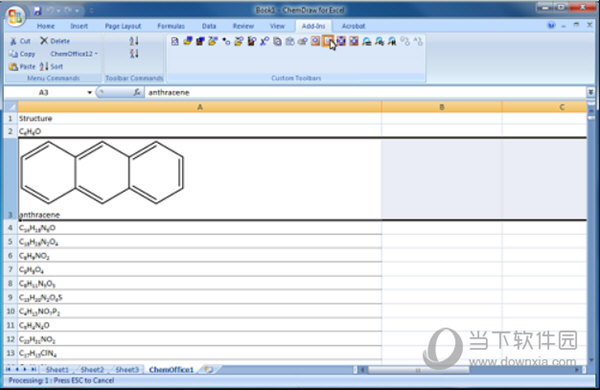Click the sort ascending icon in Toolbar Commands
Image resolution: width=600 pixels, height=390 pixels.
134,41
